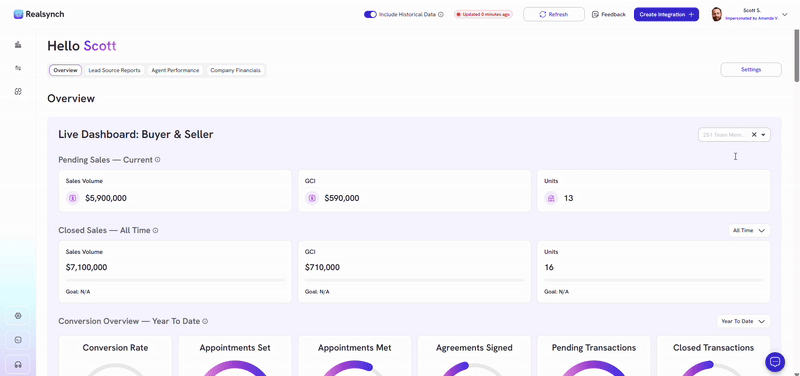Screen dimensions: 800x376
Task: Click the page vertical scrollbar
Action: point(796,57)
